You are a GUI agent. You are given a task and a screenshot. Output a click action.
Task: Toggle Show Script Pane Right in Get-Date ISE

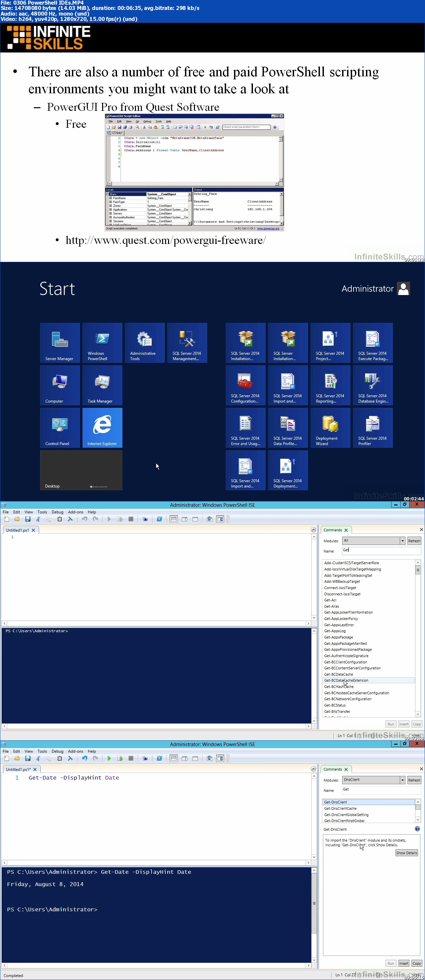coord(184,758)
